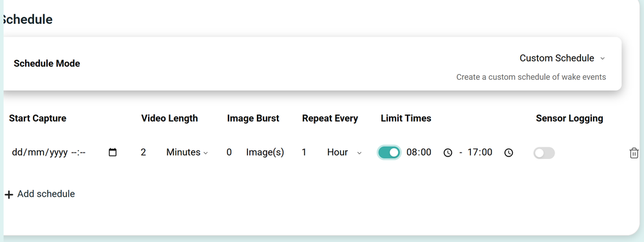The height and width of the screenshot is (242, 644).
Task: Click the Sensor Logging column header
Action: coord(569,118)
